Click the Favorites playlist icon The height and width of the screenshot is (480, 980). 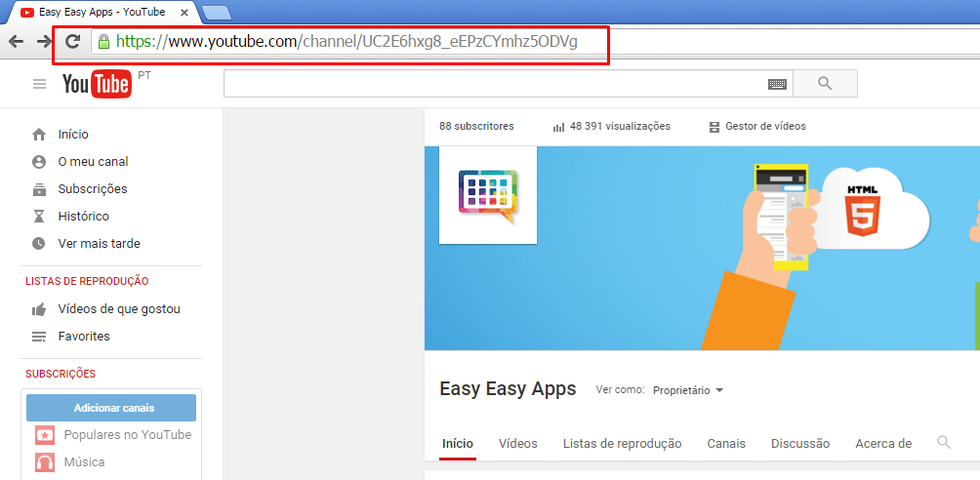(x=39, y=337)
